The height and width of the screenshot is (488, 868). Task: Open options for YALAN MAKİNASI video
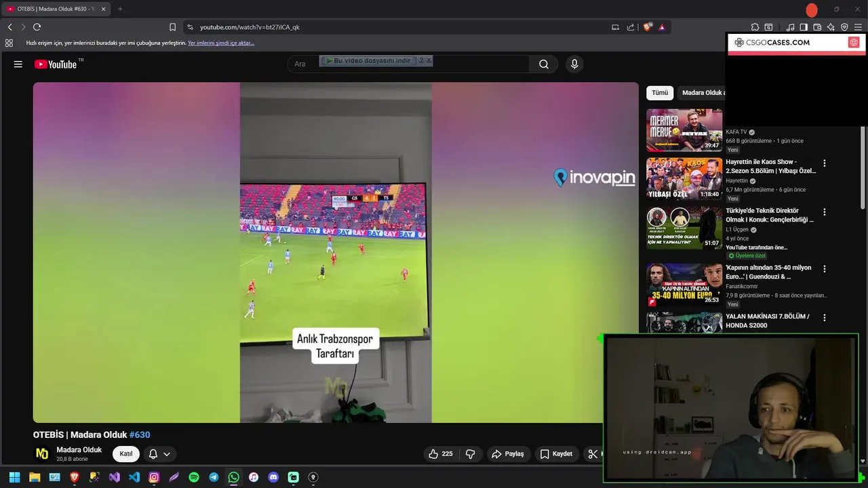825,318
